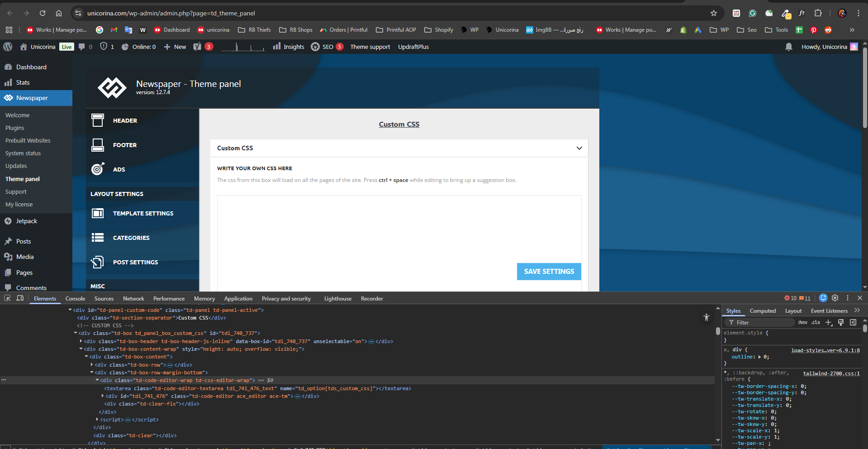Click the comments bubble in admin bar
The height and width of the screenshot is (449, 868).
[82, 47]
